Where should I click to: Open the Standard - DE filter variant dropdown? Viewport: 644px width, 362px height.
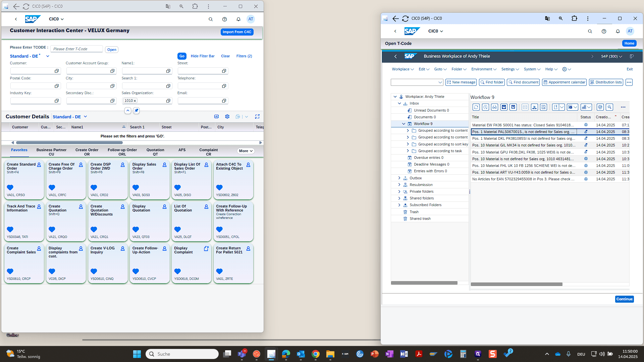coord(48,56)
